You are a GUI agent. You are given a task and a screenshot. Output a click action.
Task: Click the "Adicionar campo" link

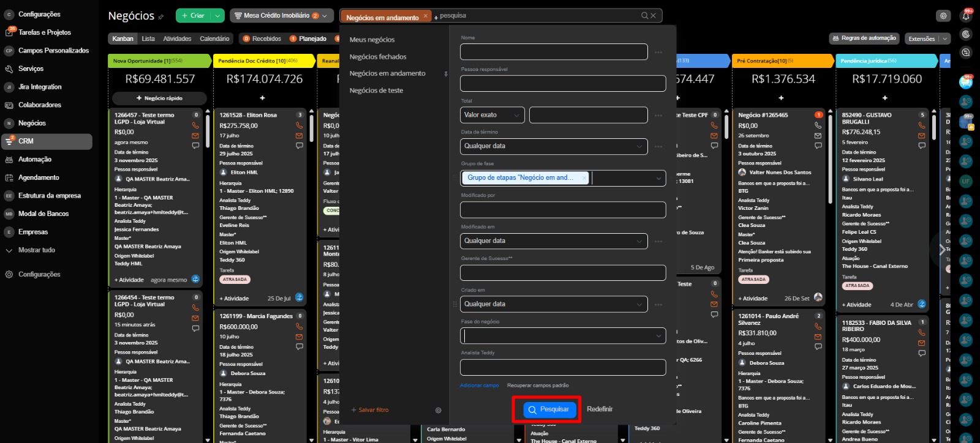[479, 385]
